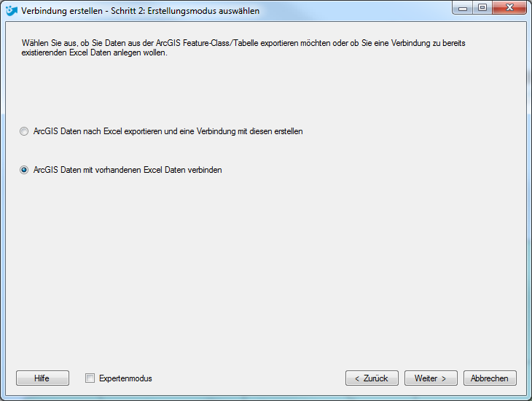
Task: Click the 'Expertenmodus' label text
Action: click(125, 378)
